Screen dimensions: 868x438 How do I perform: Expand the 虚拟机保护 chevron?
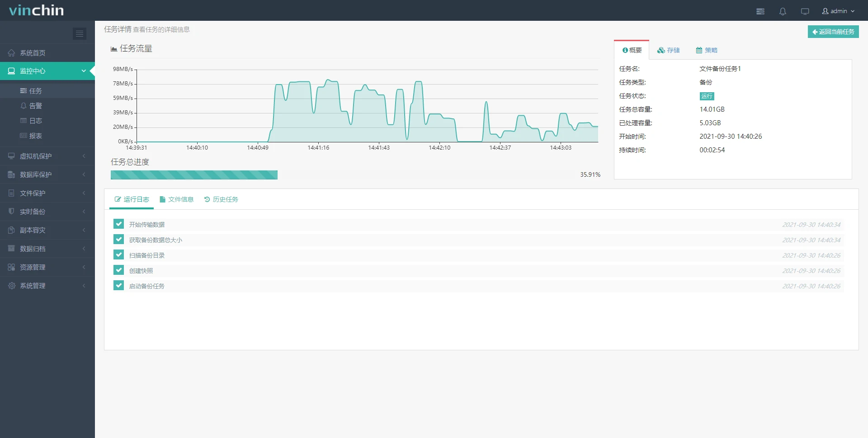click(x=84, y=156)
